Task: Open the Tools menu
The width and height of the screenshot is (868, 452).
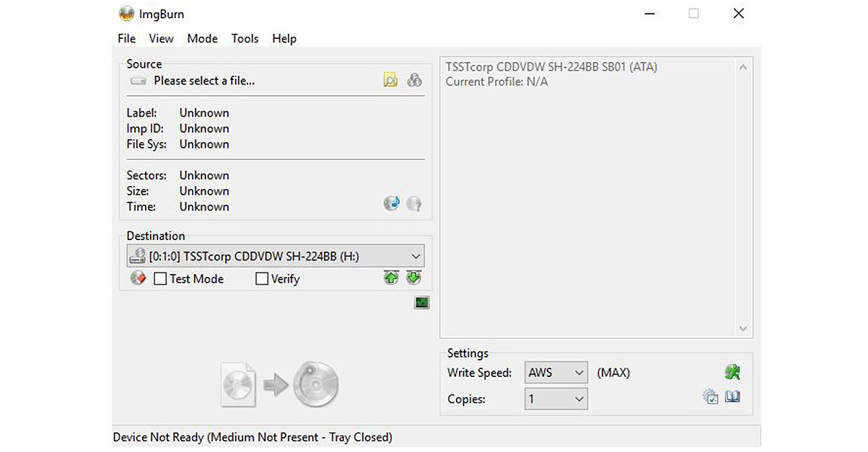Action: click(x=245, y=38)
